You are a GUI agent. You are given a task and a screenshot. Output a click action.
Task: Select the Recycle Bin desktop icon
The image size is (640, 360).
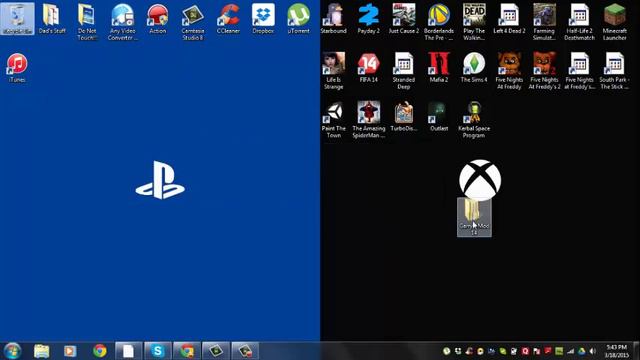[x=17, y=19]
